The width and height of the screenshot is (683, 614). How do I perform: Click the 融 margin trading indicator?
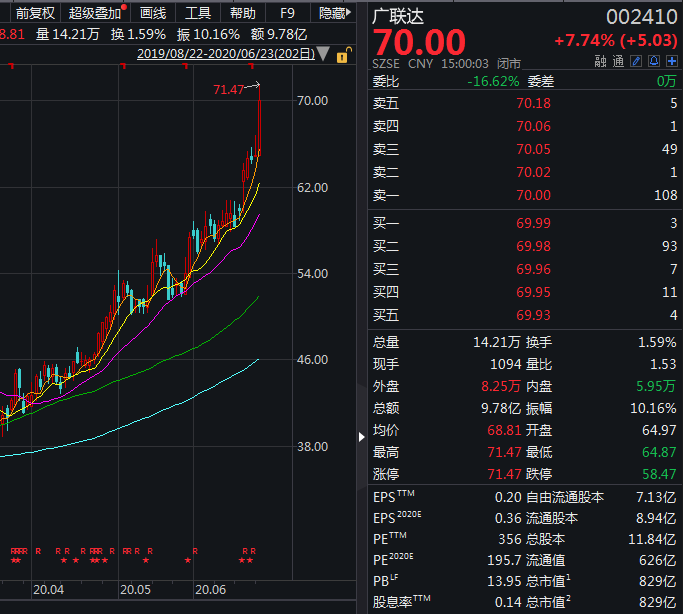point(600,61)
